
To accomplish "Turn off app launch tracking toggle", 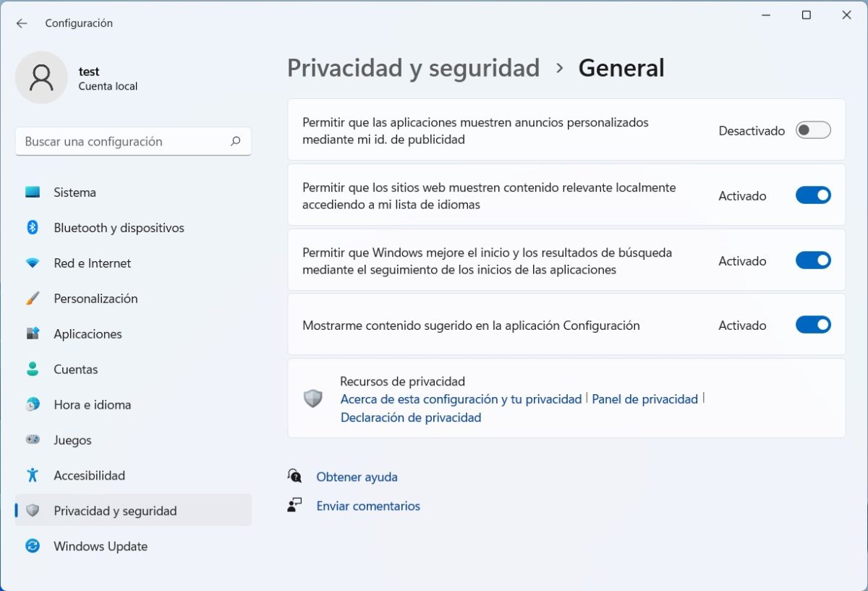I will [x=813, y=260].
